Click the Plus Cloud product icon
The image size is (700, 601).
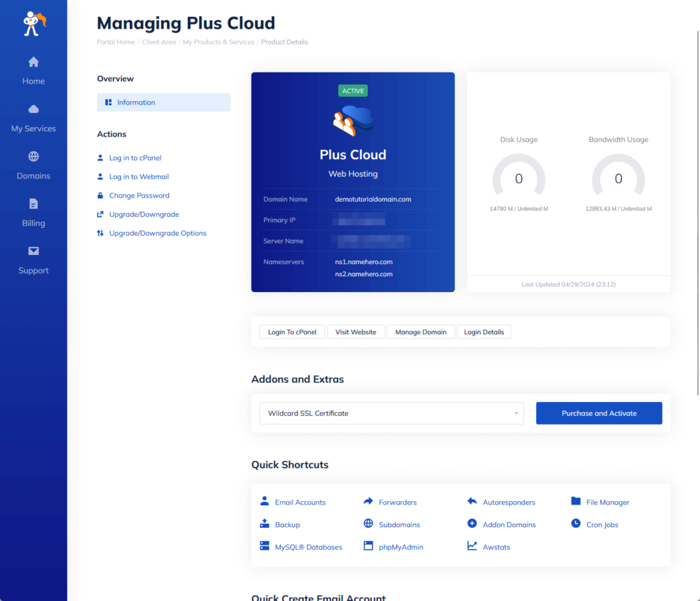pos(353,120)
